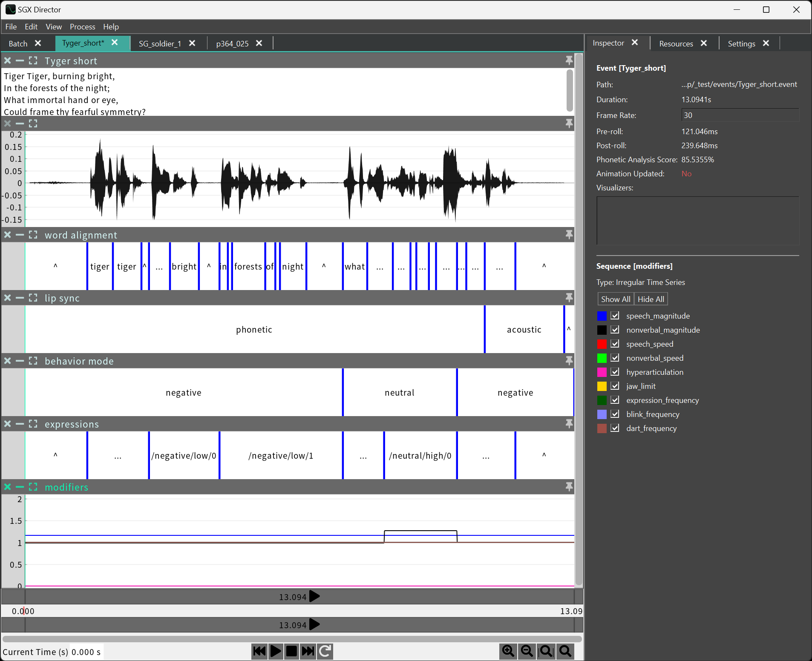Click the jaw_limit yellow color swatch

[602, 386]
